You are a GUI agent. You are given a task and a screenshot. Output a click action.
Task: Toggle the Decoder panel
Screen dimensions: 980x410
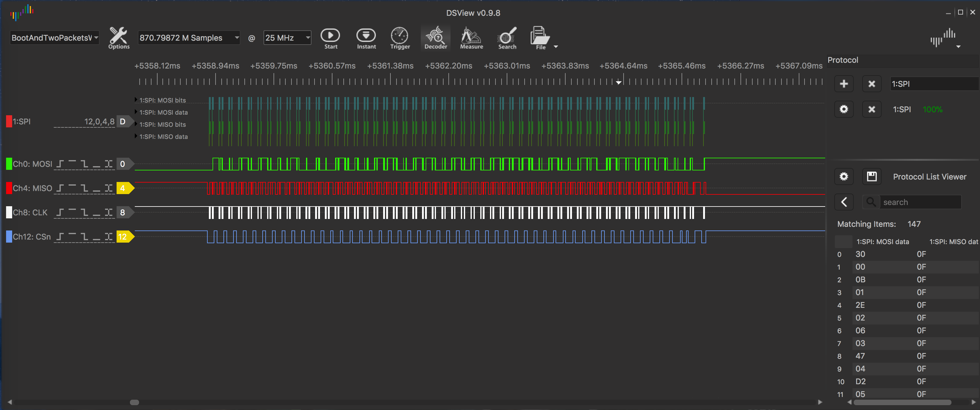tap(436, 38)
